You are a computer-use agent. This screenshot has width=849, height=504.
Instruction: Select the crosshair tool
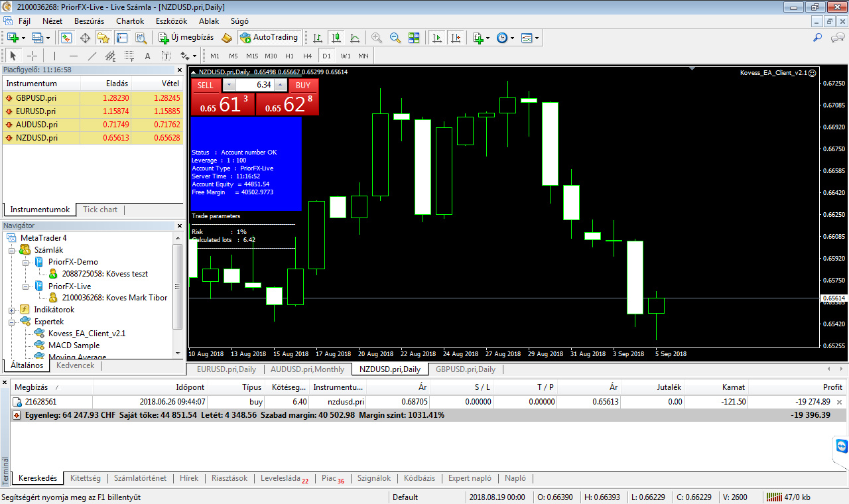point(32,56)
